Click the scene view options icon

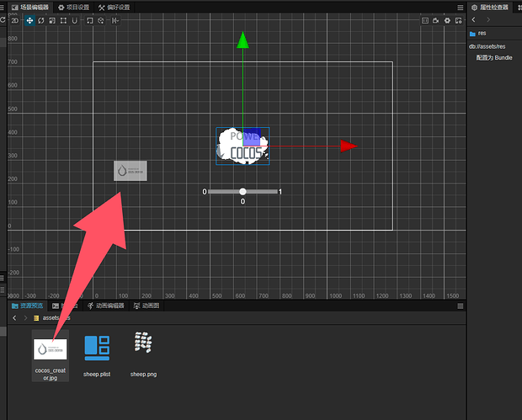[458, 21]
